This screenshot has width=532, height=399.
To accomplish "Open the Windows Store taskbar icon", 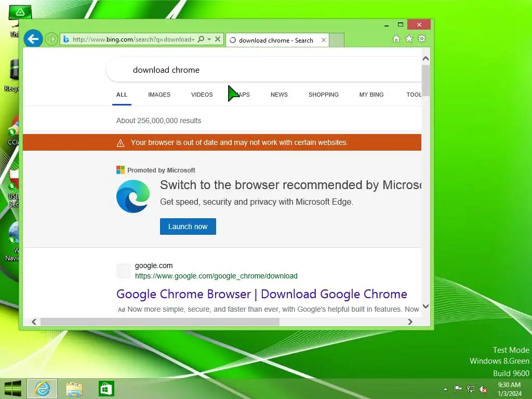I will point(106,389).
